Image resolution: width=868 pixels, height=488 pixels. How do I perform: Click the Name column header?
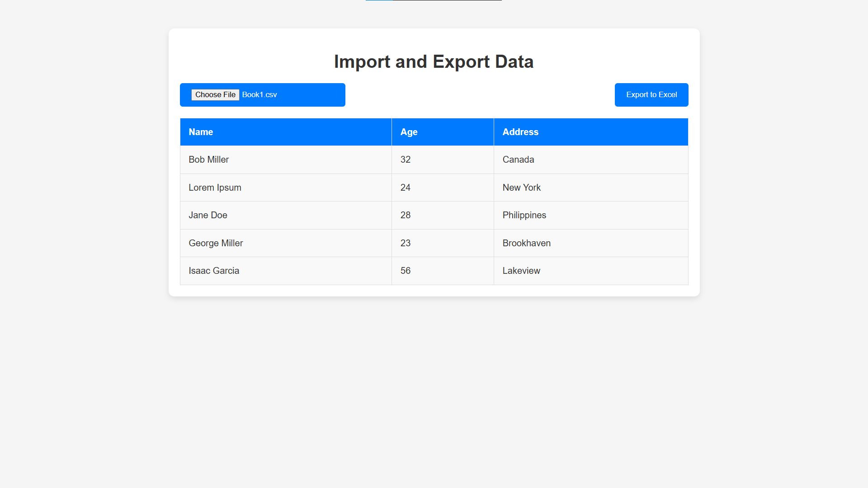pyautogui.click(x=286, y=132)
